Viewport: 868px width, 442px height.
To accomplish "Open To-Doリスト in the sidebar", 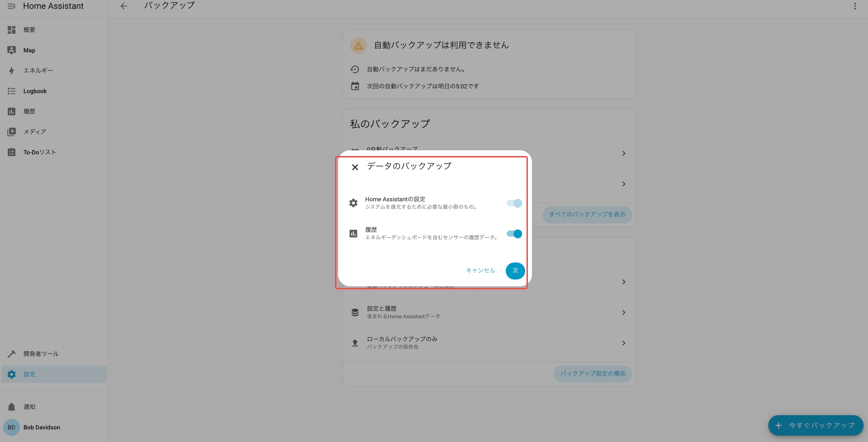I will [54, 152].
